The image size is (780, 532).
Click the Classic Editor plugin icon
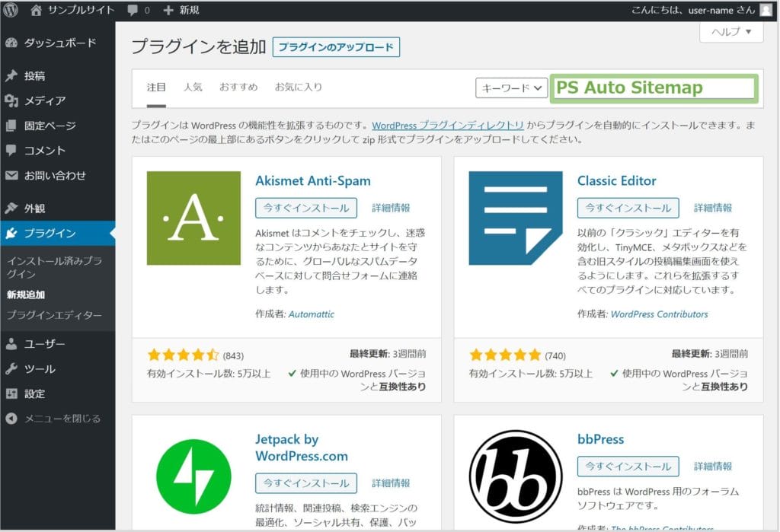coord(516,218)
